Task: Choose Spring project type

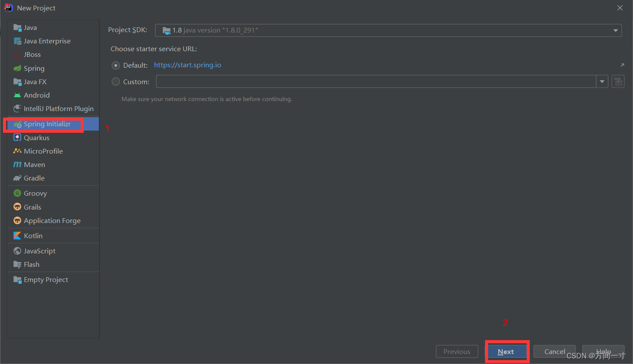Action: click(34, 69)
